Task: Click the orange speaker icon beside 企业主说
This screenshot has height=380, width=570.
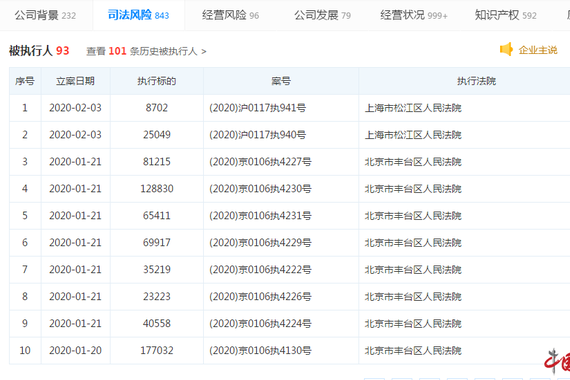Action: pyautogui.click(x=506, y=49)
